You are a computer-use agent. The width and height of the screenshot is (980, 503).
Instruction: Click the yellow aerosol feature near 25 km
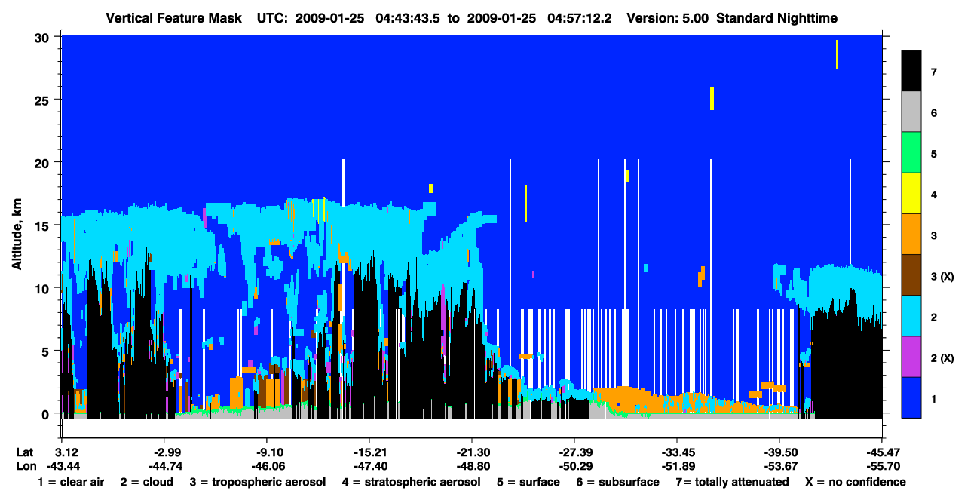[712, 98]
